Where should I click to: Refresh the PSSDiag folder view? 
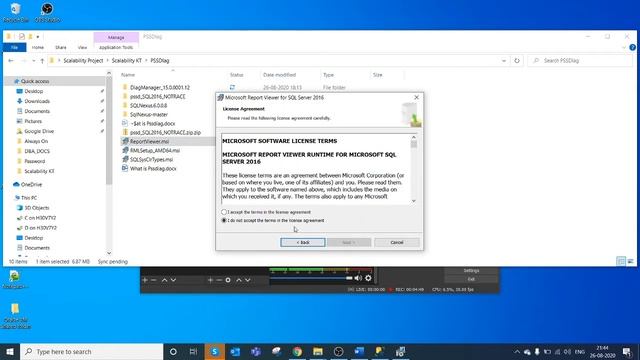(x=517, y=60)
